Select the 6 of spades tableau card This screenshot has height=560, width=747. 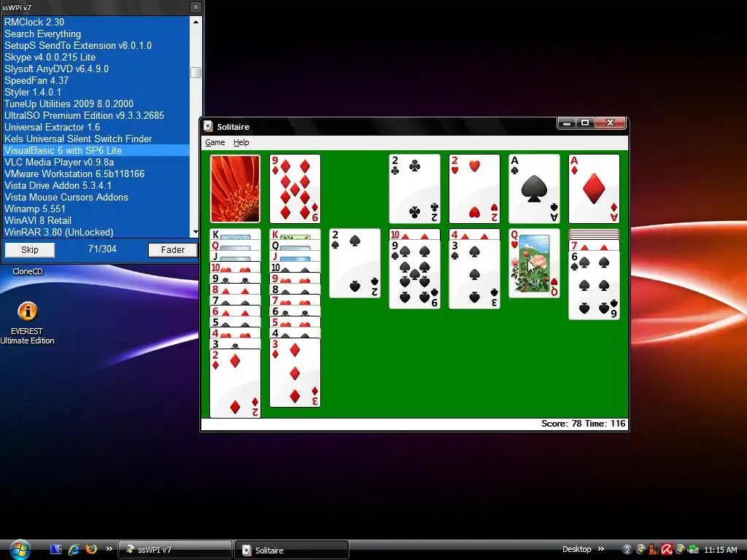(594, 285)
